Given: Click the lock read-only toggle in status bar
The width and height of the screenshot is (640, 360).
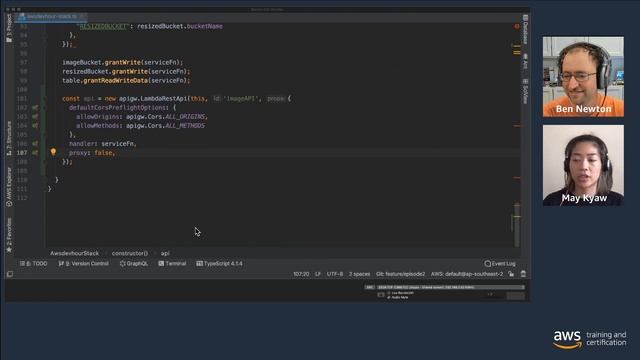Looking at the screenshot, I should tap(511, 274).
